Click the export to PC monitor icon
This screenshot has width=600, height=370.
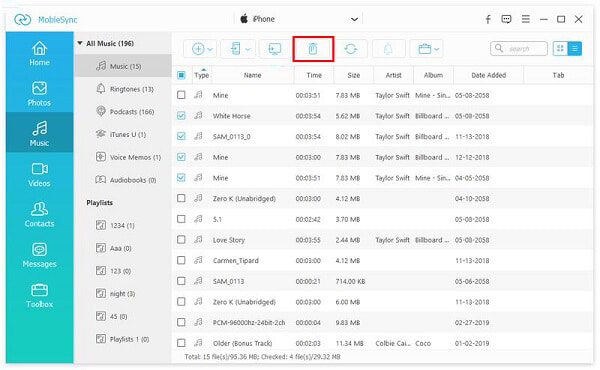pyautogui.click(x=275, y=49)
